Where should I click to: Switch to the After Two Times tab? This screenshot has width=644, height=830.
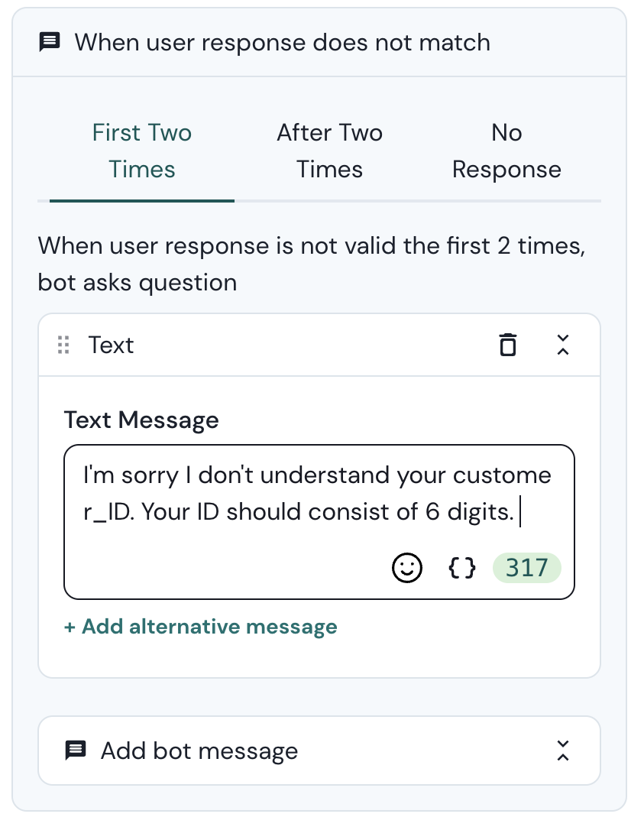tap(329, 151)
